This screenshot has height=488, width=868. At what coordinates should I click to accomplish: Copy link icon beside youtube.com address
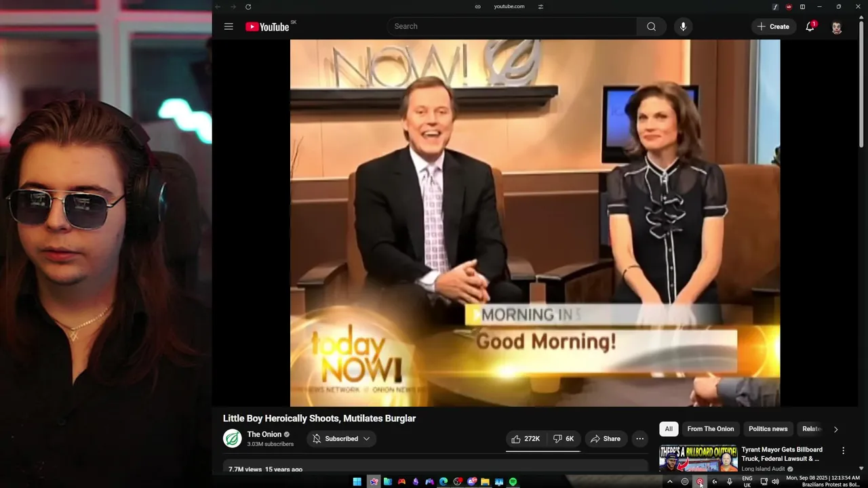(x=477, y=7)
